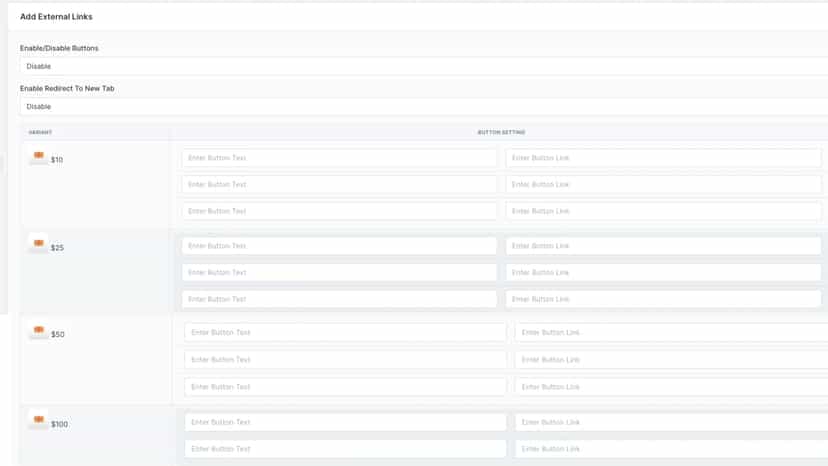Focus first Button Text field for $50
Viewport: 828px width, 466px height.
tap(345, 332)
